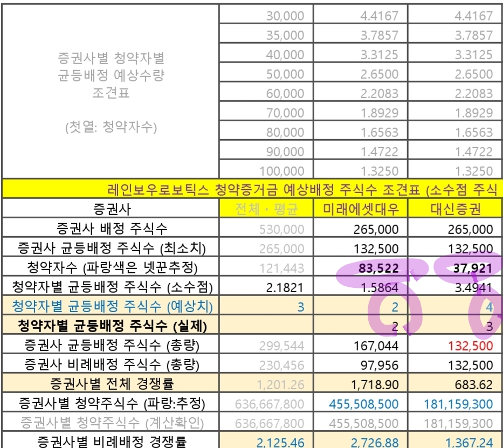The image size is (503, 448).
Task: Select the '청약자수 (파랑색은 넷꾼추정)' row label
Action: click(111, 267)
